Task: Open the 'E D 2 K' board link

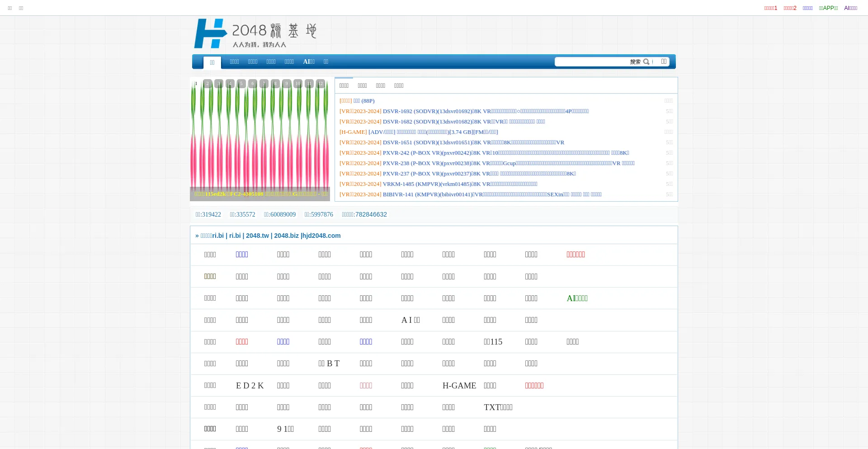Action: [250, 386]
